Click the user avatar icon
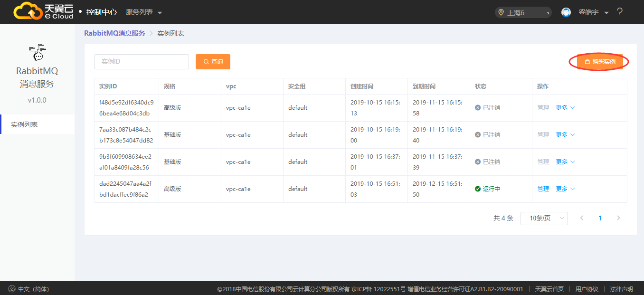The width and height of the screenshot is (644, 295). pyautogui.click(x=566, y=12)
